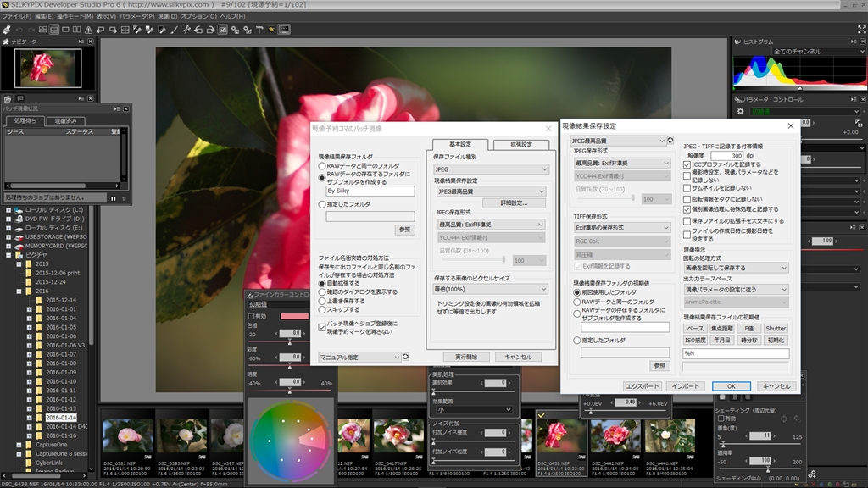Screen dimensions: 868x488
Task: Expand the 2015 folder in the tree
Action: coord(18,263)
